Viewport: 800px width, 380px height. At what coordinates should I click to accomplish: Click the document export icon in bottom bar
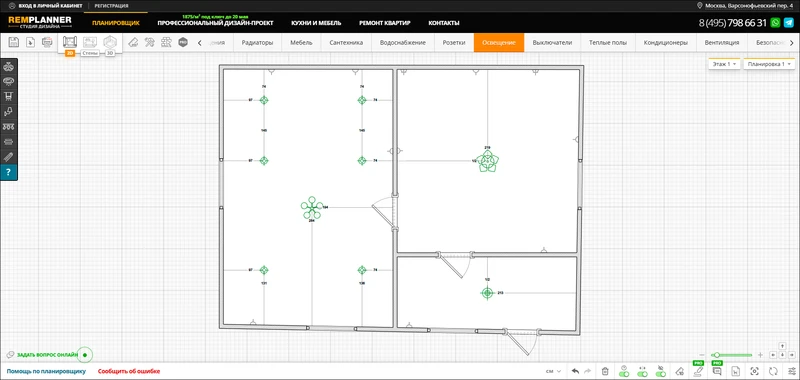click(x=735, y=371)
